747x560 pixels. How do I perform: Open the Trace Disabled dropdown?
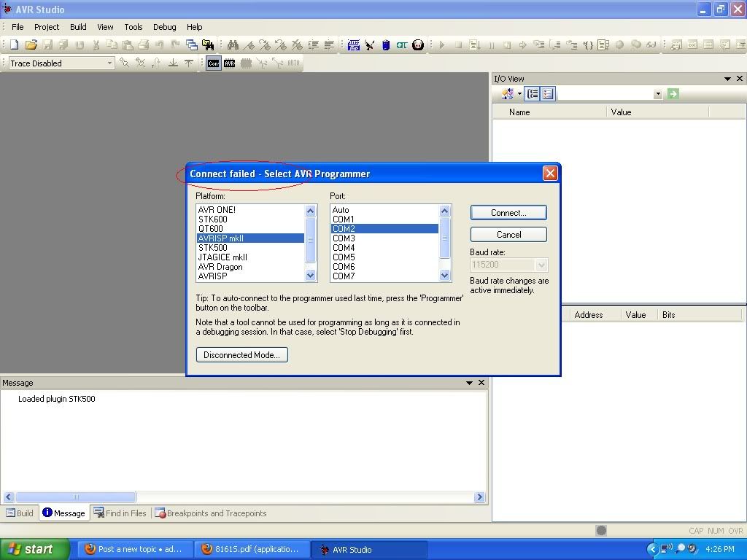point(109,63)
